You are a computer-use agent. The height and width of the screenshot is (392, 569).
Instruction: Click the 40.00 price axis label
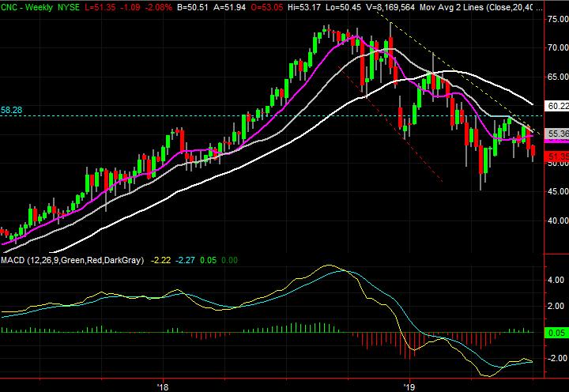[558, 220]
